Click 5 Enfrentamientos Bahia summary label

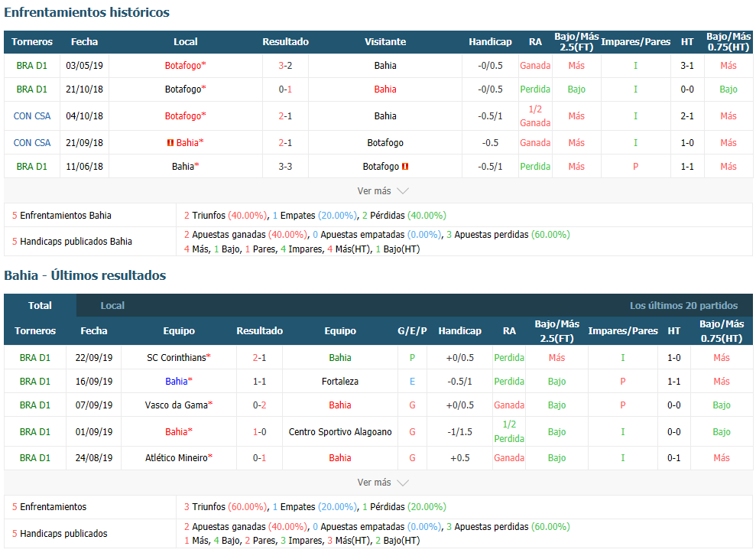(62, 216)
